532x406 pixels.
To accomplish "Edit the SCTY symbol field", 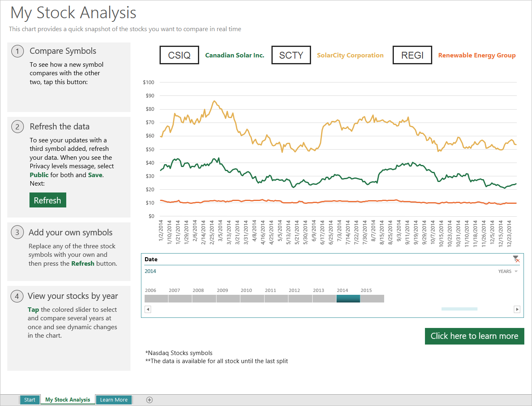I will pos(291,55).
